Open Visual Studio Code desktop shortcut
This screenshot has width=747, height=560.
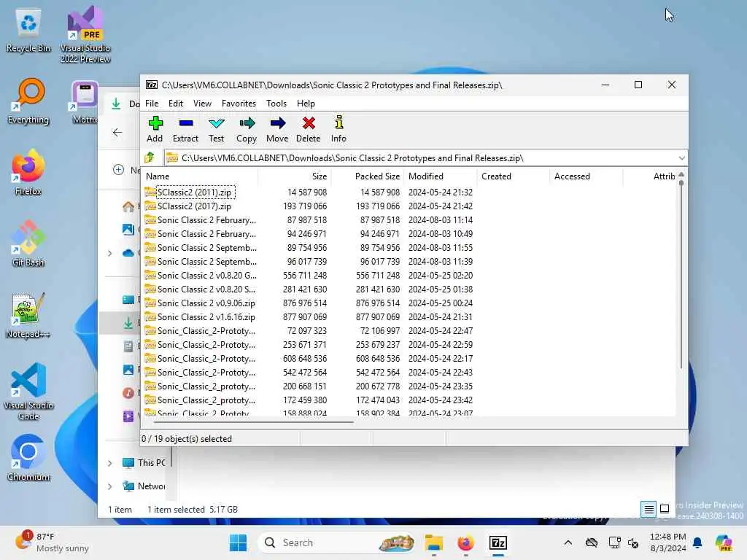(28, 392)
